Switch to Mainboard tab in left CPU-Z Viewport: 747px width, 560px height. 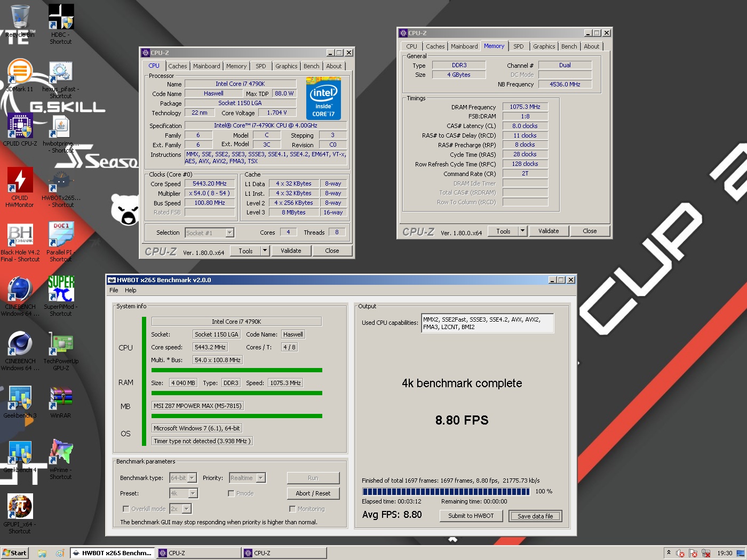pyautogui.click(x=206, y=66)
